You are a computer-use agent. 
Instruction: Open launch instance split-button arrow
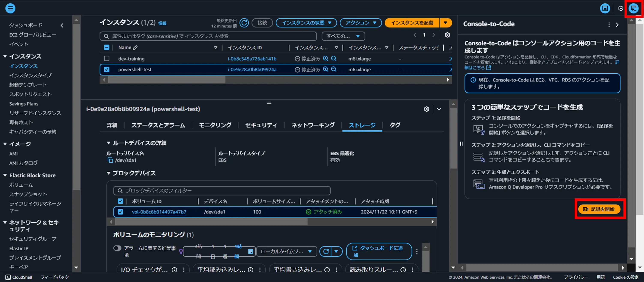(x=445, y=23)
